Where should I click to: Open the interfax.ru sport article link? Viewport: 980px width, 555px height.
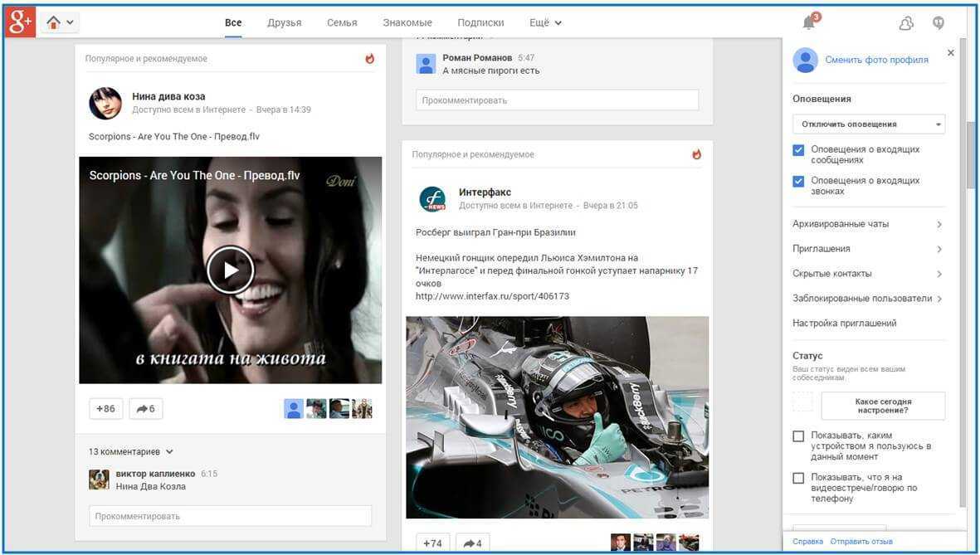[x=492, y=296]
